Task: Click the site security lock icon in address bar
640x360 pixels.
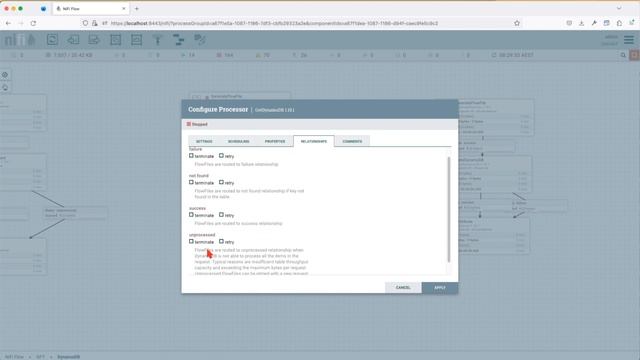Action: (95, 23)
